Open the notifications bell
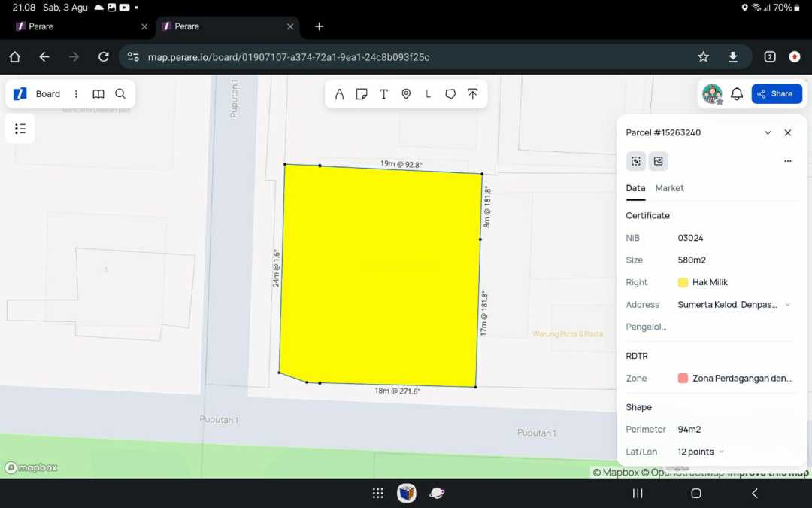Viewport: 812px width, 508px height. [x=737, y=94]
